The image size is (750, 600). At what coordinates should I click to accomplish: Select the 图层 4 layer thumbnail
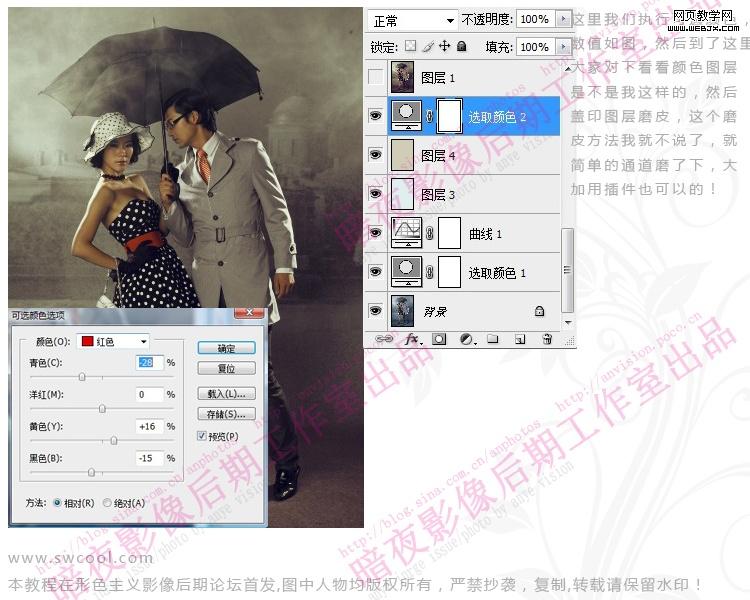[x=402, y=155]
